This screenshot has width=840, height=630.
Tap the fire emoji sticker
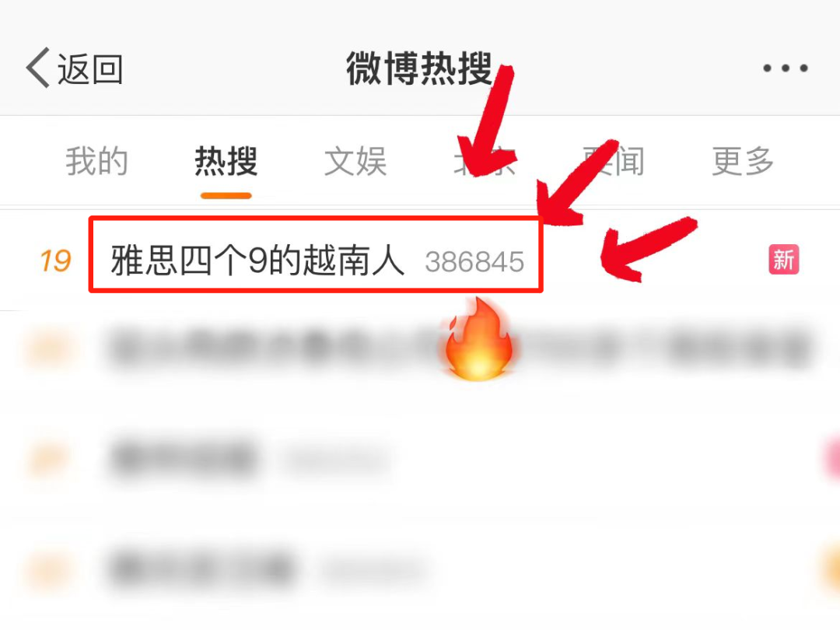[478, 338]
